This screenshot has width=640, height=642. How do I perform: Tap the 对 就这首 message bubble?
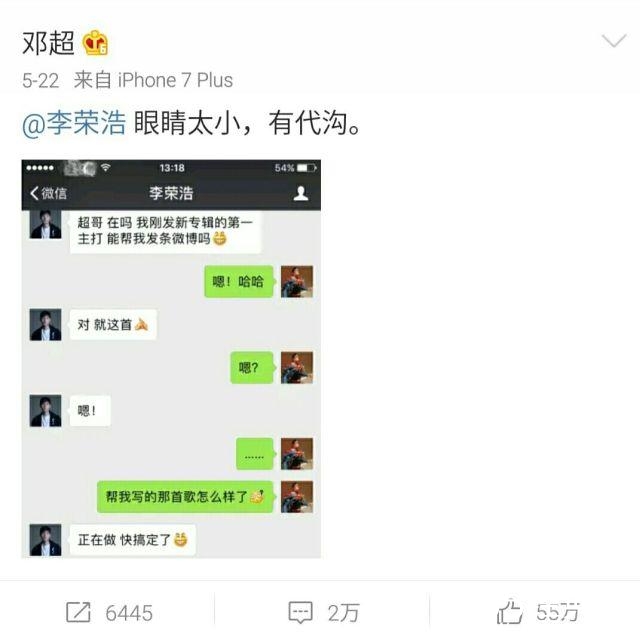click(113, 325)
